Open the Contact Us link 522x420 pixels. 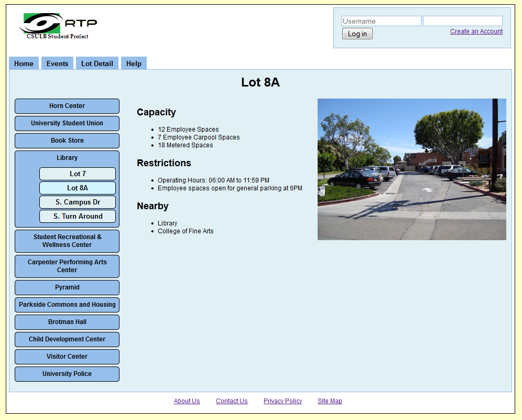coord(232,401)
